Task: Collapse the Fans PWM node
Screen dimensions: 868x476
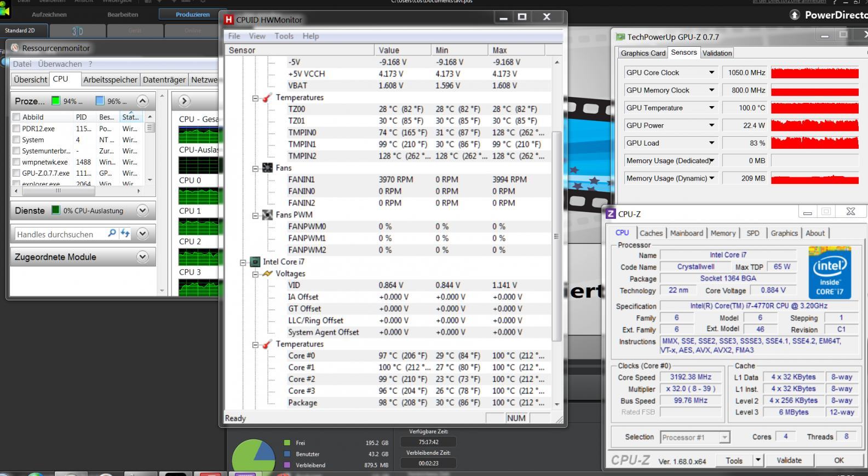Action: click(x=255, y=216)
